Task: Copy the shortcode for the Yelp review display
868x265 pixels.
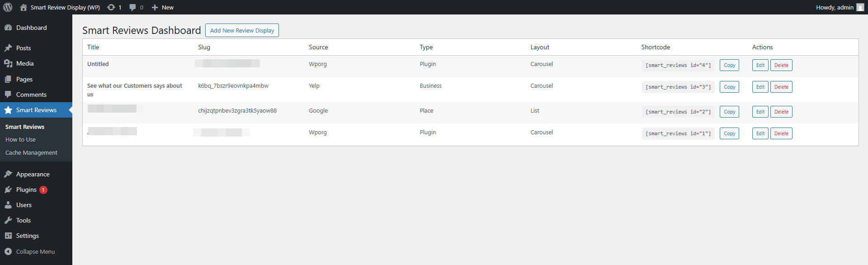Action: (x=729, y=87)
